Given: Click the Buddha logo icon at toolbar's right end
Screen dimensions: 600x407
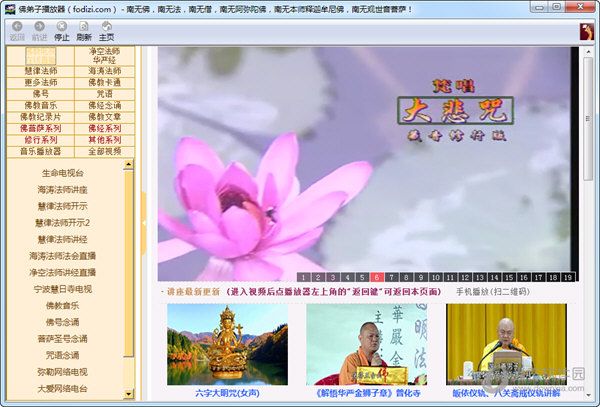Looking at the screenshot, I should 587,31.
